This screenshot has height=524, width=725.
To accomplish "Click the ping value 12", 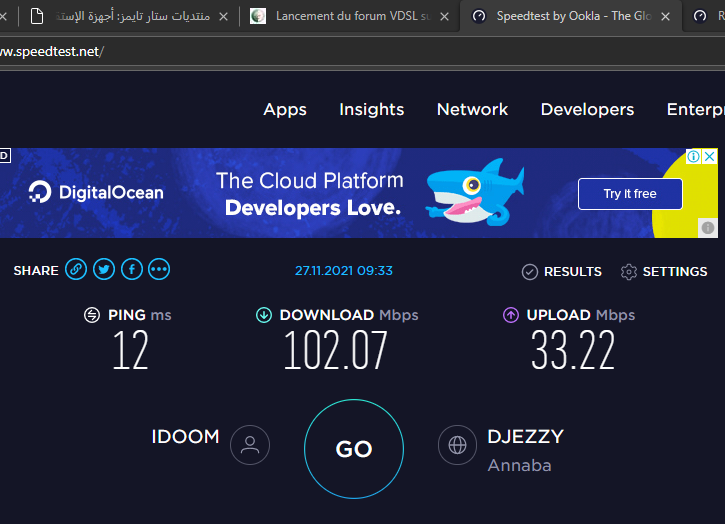I will pyautogui.click(x=131, y=350).
